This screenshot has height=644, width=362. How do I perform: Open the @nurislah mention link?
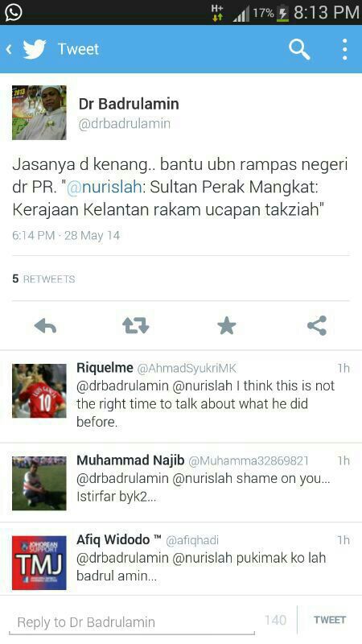tap(104, 188)
